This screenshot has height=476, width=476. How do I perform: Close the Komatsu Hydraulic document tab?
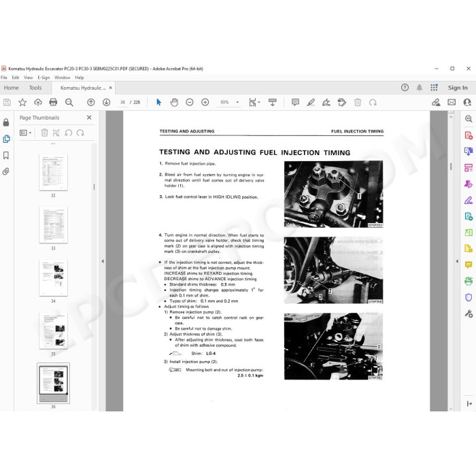[110, 88]
